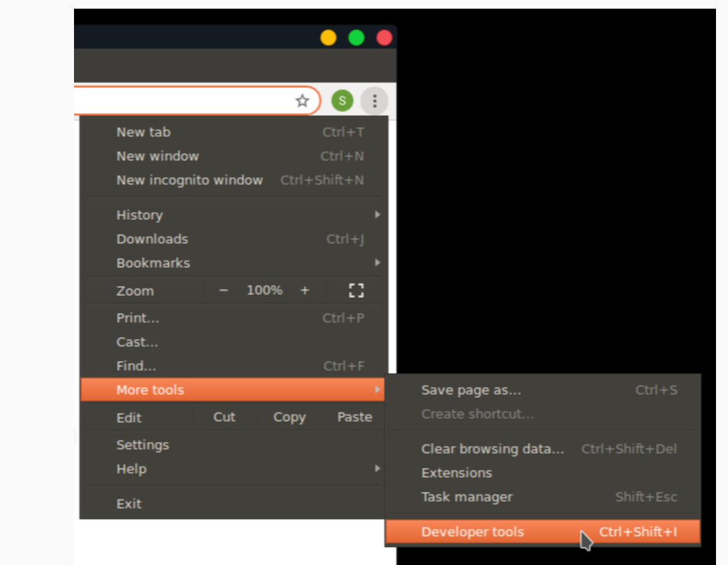This screenshot has height=565, width=728.
Task: Open Chrome Settings from the menu
Action: point(143,445)
